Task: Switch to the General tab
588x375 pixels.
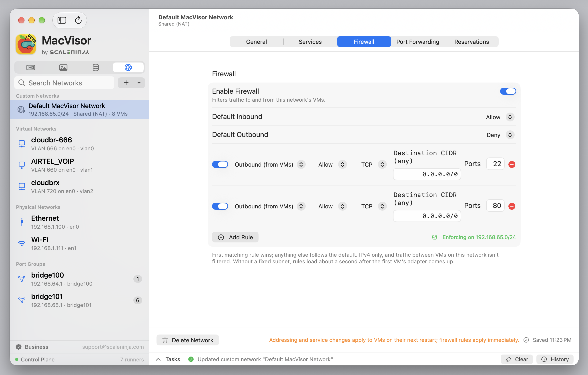Action: (x=256, y=42)
